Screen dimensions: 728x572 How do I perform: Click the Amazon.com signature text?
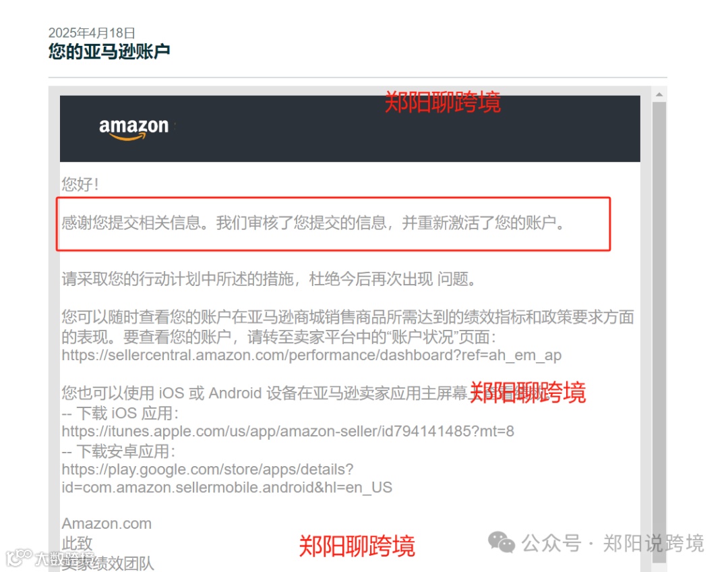pyautogui.click(x=107, y=524)
